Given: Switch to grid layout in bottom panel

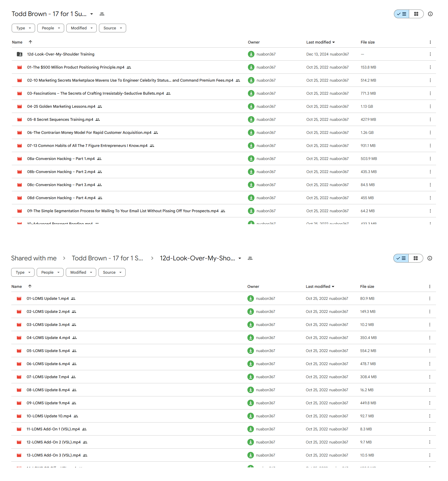Looking at the screenshot, I should tap(416, 258).
